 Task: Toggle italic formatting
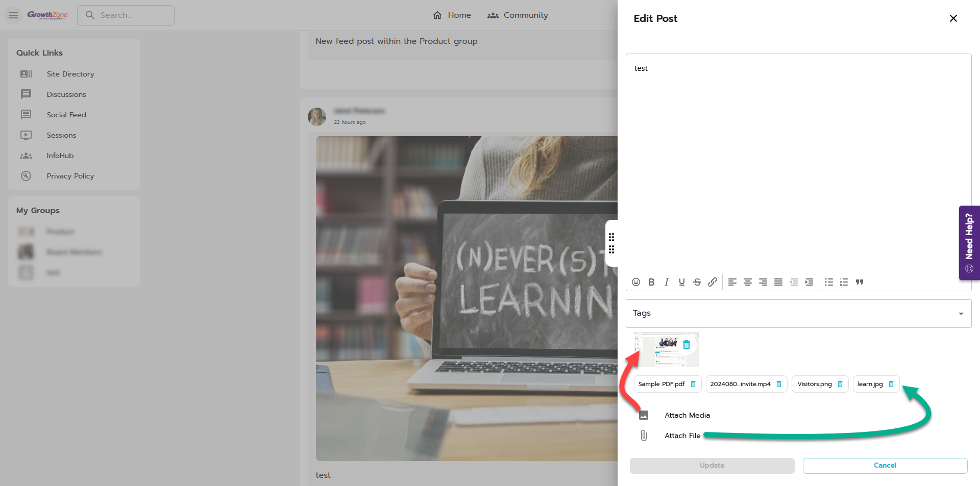pyautogui.click(x=667, y=282)
